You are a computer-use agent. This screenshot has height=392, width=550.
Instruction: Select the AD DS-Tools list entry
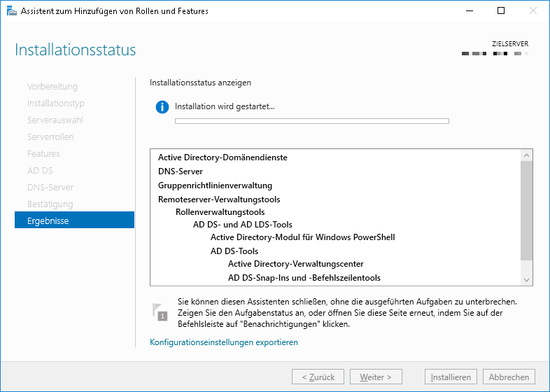click(x=234, y=251)
